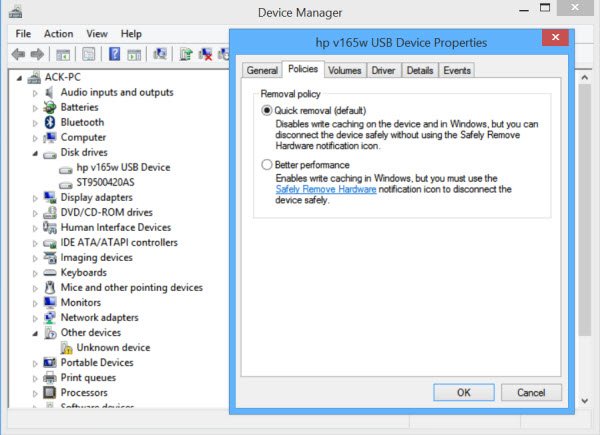Click the ACK-PC computer icon in the tree
This screenshot has height=435, width=600.
click(x=34, y=78)
